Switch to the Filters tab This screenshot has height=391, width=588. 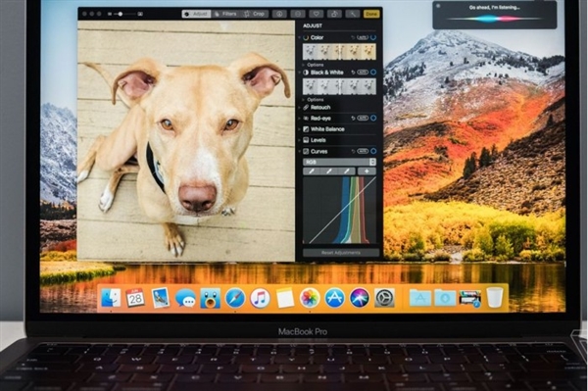[225, 14]
